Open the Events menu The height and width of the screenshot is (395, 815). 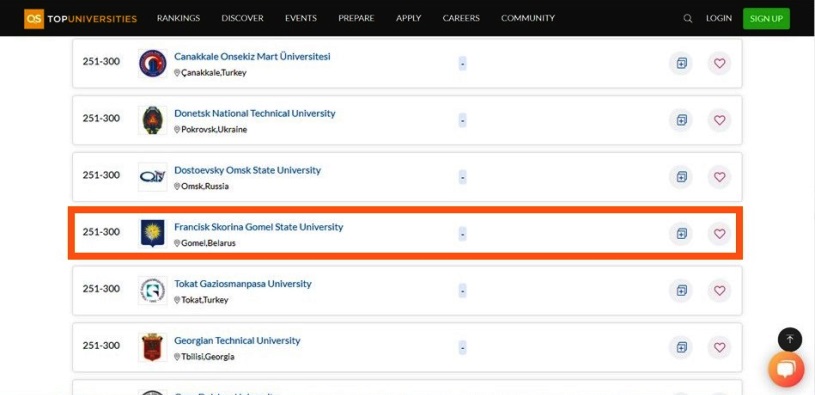click(x=300, y=18)
